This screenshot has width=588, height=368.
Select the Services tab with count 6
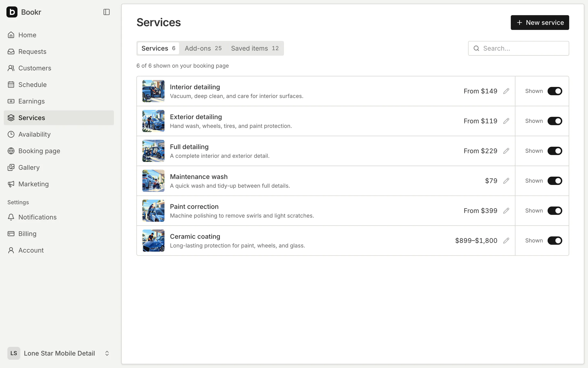pos(158,48)
